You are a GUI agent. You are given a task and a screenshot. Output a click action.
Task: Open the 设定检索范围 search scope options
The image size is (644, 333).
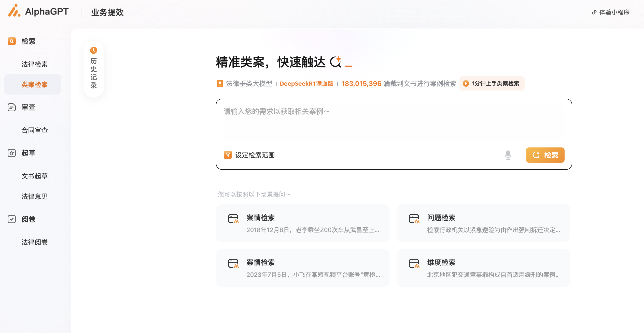point(255,155)
